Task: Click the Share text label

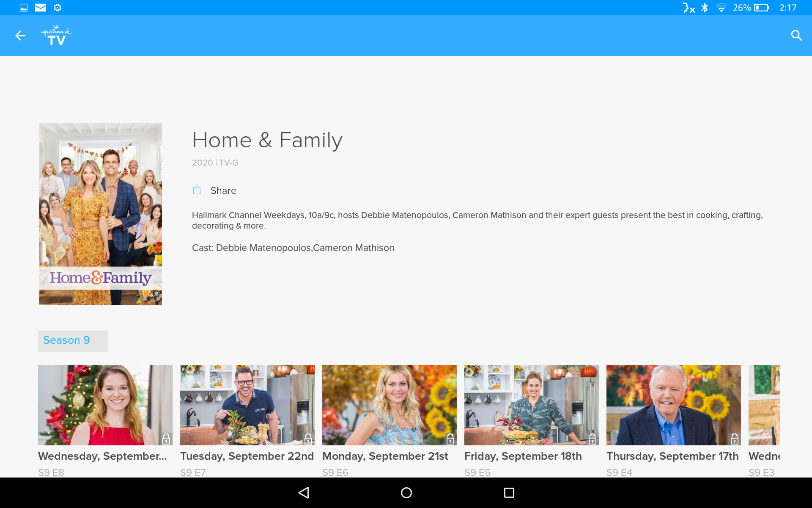Action: tap(223, 190)
